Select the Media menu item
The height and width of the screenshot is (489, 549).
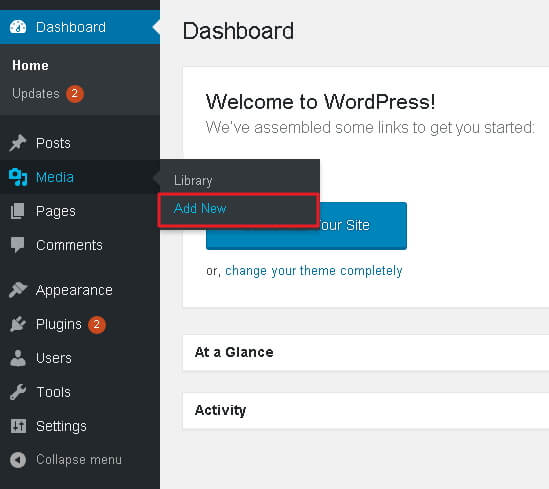(80, 177)
